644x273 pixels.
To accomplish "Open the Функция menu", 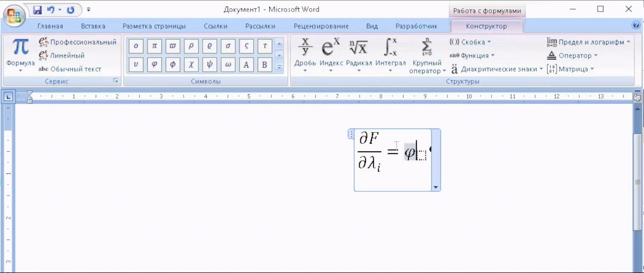I will point(472,56).
